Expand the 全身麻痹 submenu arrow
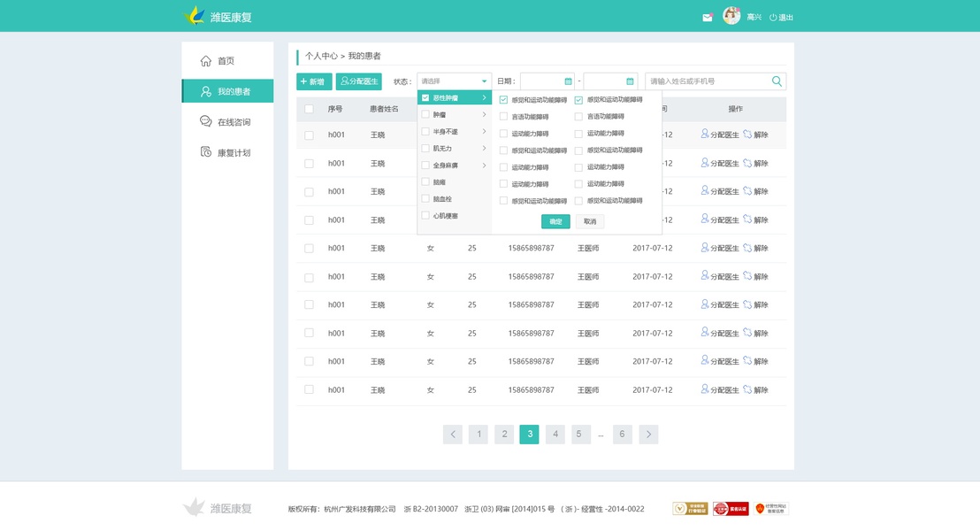Image resolution: width=980 pixels, height=531 pixels. pyautogui.click(x=484, y=165)
